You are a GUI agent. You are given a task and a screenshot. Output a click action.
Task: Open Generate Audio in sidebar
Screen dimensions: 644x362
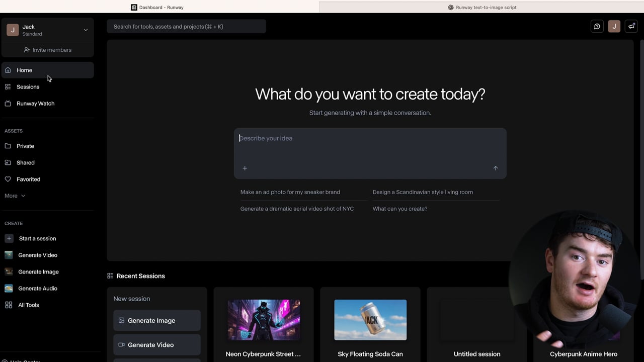[48, 288]
